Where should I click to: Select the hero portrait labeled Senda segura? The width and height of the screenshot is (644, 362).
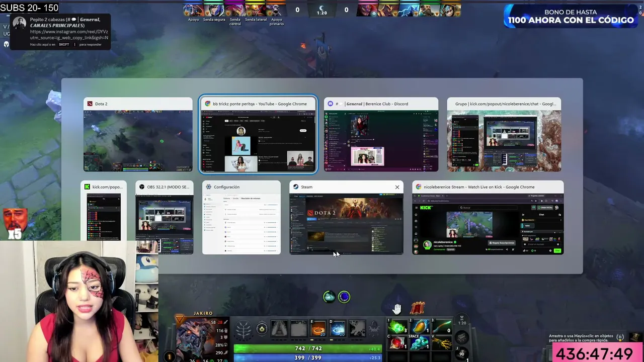point(213,10)
